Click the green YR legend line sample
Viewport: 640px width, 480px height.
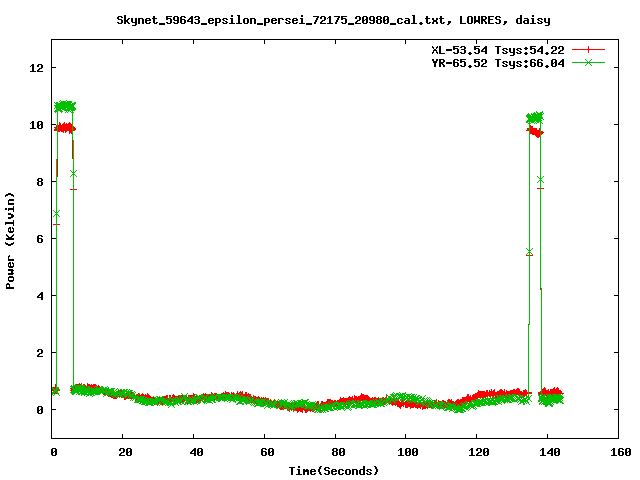click(588, 62)
